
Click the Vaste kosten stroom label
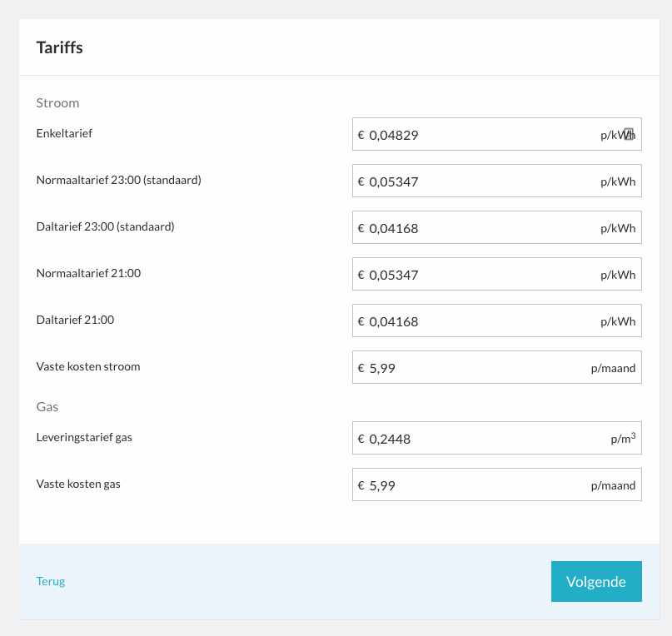click(88, 367)
